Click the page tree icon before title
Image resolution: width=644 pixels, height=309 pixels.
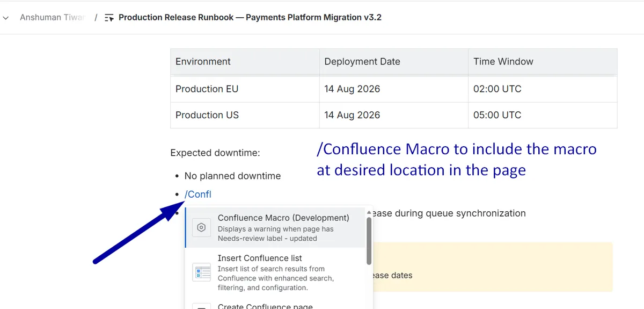(109, 18)
